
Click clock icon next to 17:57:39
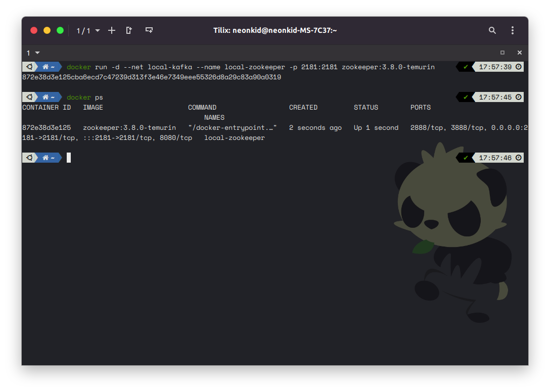(519, 67)
